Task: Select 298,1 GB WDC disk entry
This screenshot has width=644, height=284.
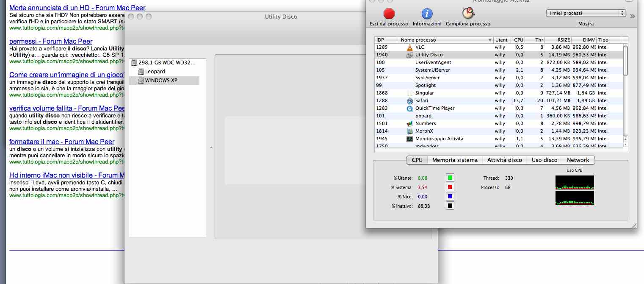Action: pos(164,63)
